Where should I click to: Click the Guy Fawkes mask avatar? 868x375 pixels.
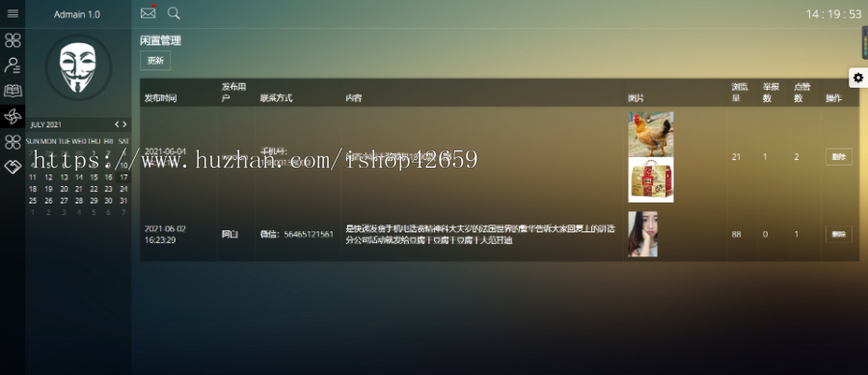(79, 67)
